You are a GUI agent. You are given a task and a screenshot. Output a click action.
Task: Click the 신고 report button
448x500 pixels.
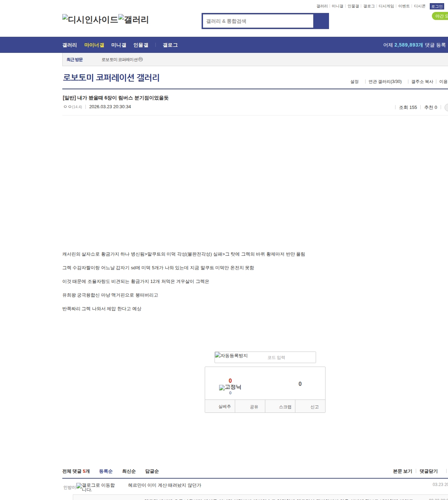pos(314,407)
